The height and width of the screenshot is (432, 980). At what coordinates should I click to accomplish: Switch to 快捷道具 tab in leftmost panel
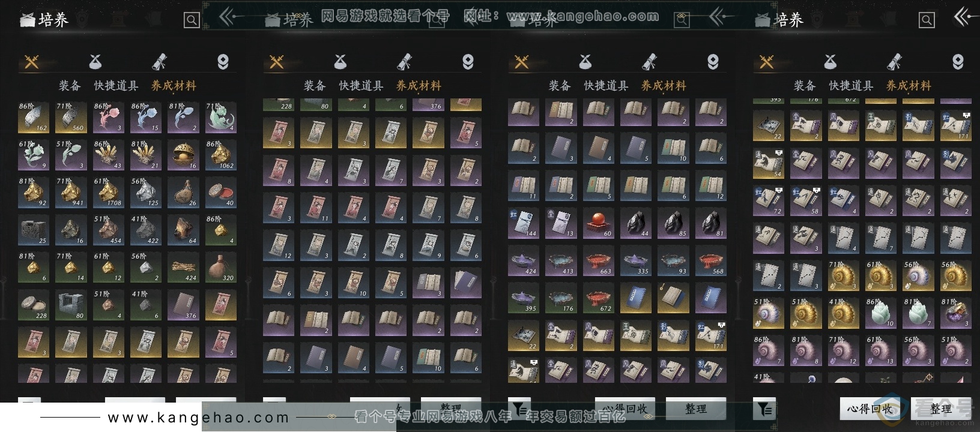[116, 86]
